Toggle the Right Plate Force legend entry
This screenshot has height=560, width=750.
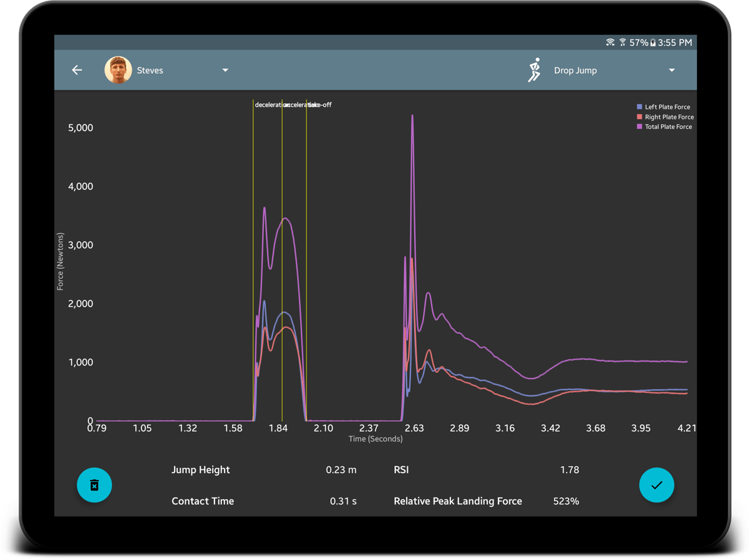(x=669, y=117)
